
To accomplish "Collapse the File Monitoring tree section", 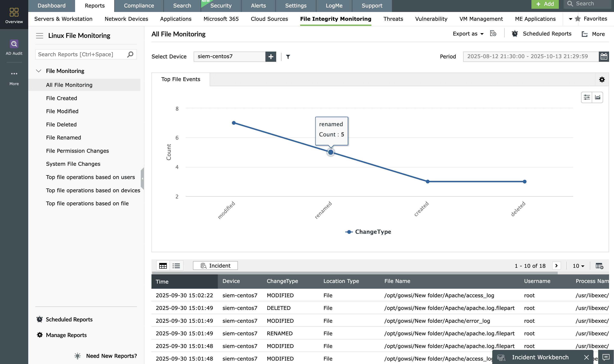I will pyautogui.click(x=39, y=71).
